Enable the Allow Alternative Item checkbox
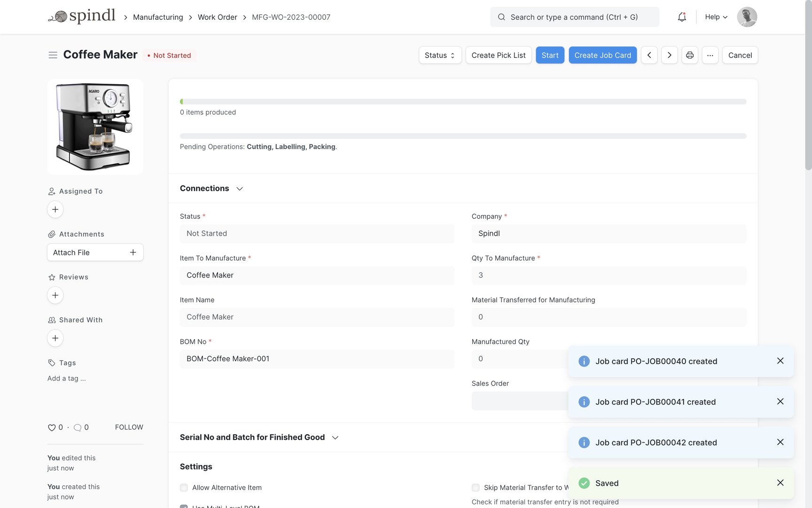Image resolution: width=812 pixels, height=508 pixels. [183, 488]
